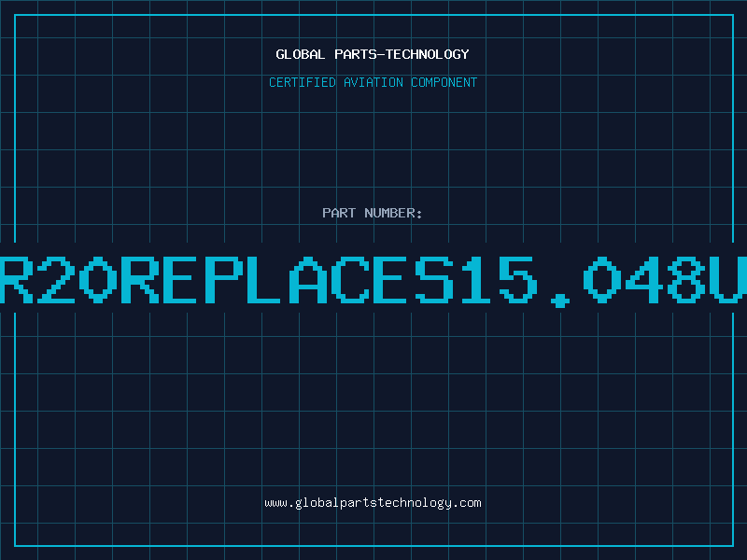Screen dimensions: 747x560
Task: Select the word AVIATION in the subtitle
Action: [x=373, y=82]
